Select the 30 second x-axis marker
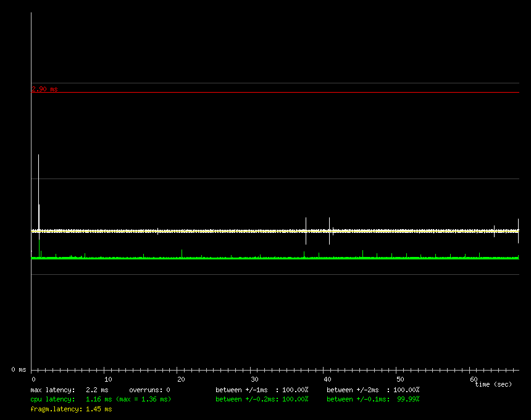This screenshot has height=420, width=531. [x=254, y=379]
